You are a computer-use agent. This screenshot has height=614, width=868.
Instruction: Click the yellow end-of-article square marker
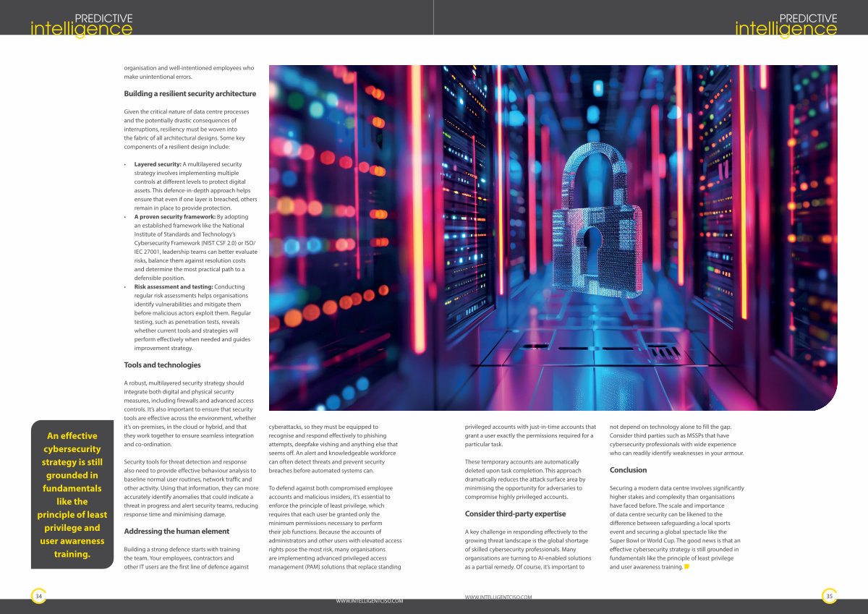(x=686, y=566)
